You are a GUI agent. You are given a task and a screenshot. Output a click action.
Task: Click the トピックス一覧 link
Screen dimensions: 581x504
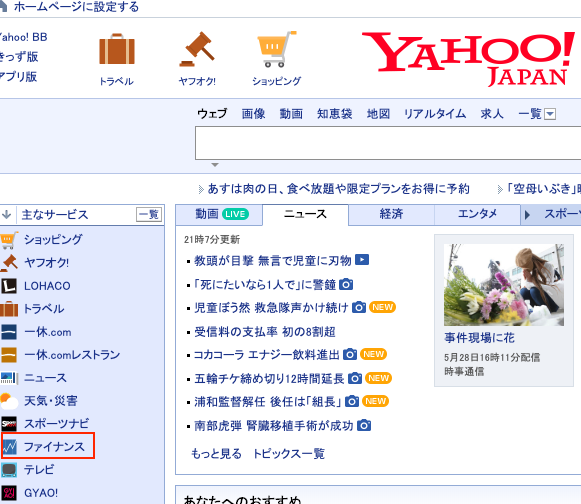(x=289, y=454)
